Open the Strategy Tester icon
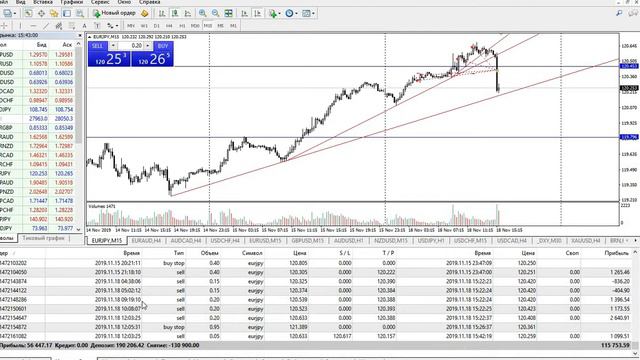Screen dimensions: 640x360 80,13
